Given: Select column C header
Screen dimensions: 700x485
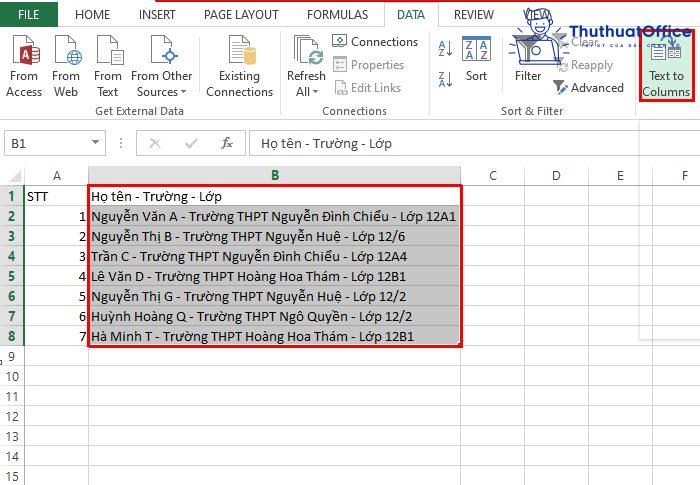Looking at the screenshot, I should click(x=493, y=176).
